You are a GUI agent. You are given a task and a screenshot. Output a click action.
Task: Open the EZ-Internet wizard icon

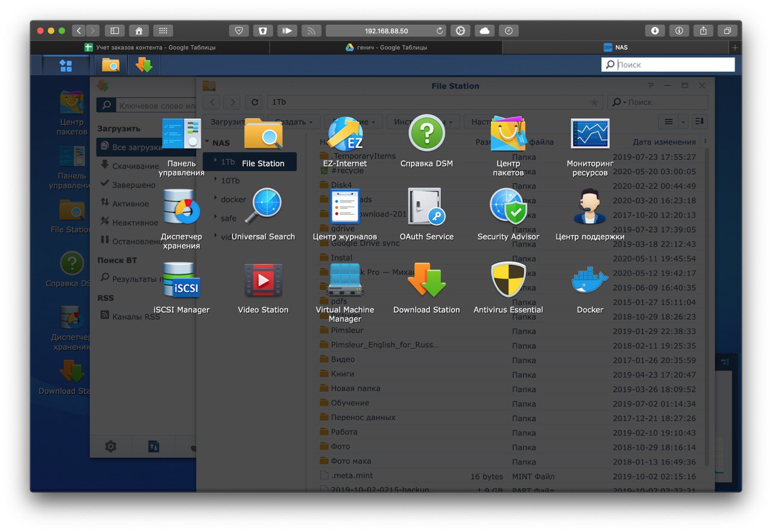(x=345, y=143)
